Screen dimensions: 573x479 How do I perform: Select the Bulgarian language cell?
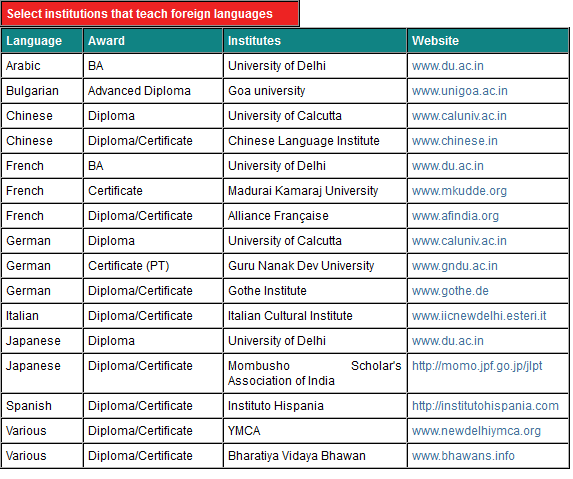(42, 91)
